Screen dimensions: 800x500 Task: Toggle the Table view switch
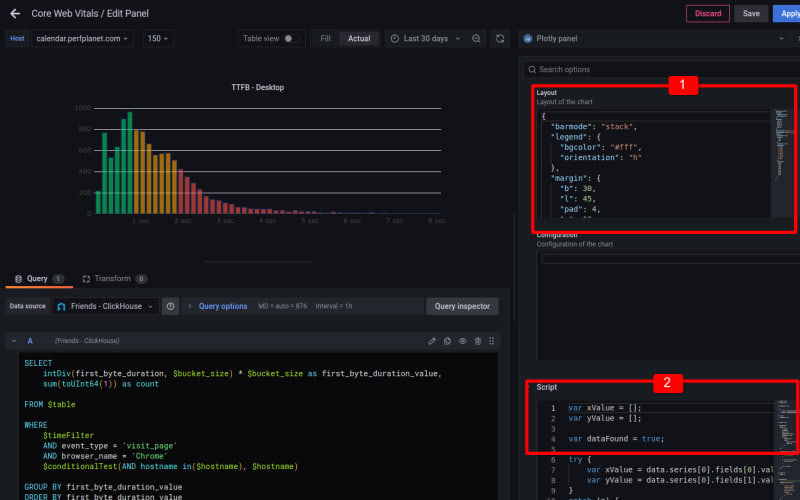[x=291, y=39]
